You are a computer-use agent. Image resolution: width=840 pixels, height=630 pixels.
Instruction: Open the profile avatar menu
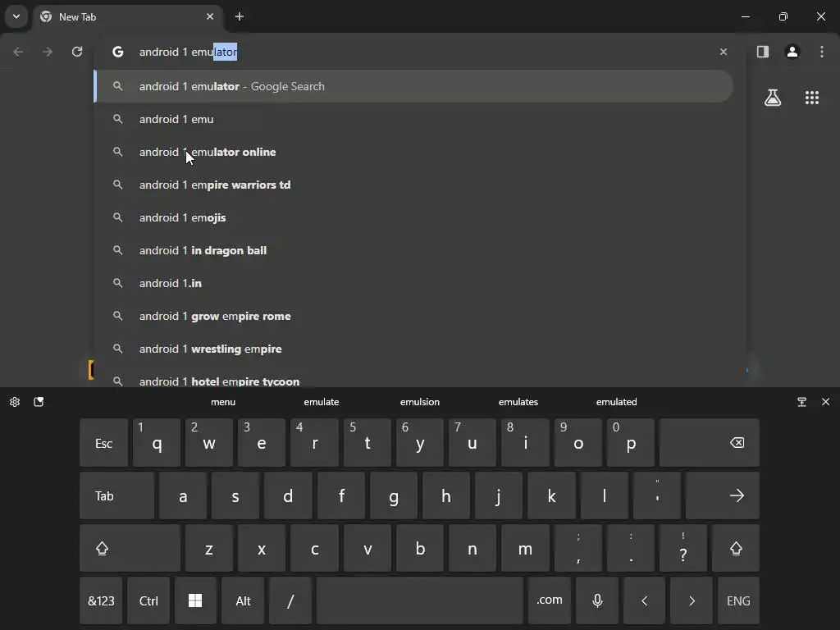coord(792,52)
